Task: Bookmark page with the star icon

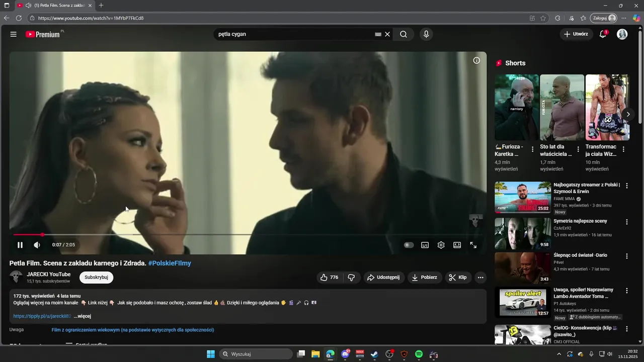Action: pyautogui.click(x=543, y=18)
